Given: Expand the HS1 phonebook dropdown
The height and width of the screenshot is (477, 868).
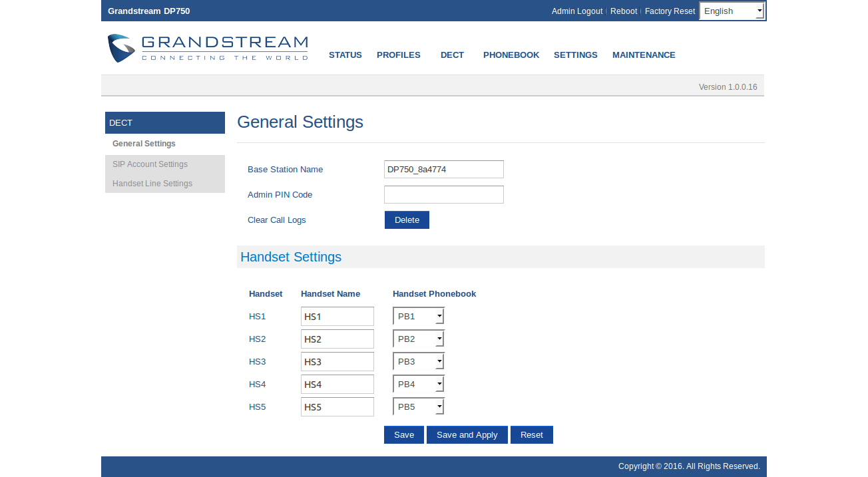Looking at the screenshot, I should coord(418,317).
